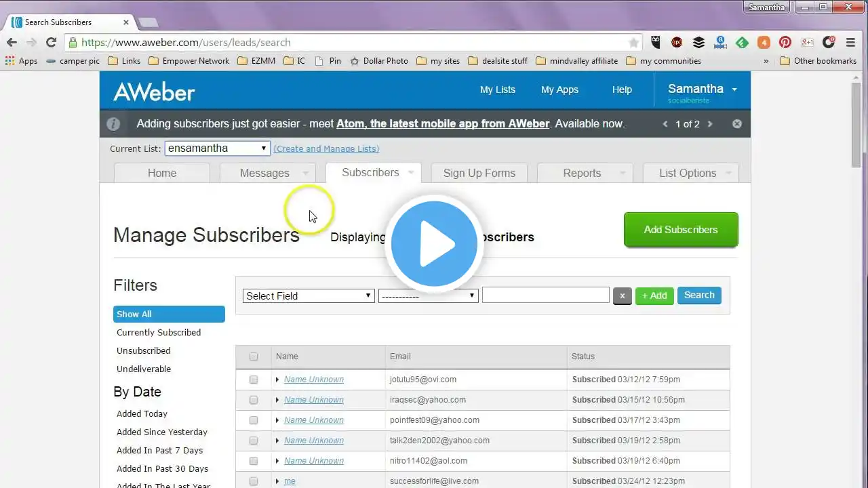Click the info icon in the banner
868x488 pixels.
114,124
